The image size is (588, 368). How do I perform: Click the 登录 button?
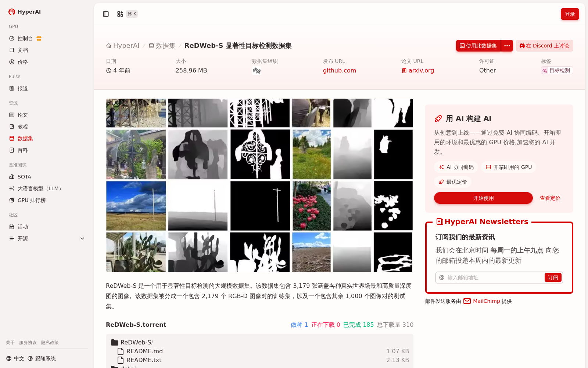click(570, 14)
